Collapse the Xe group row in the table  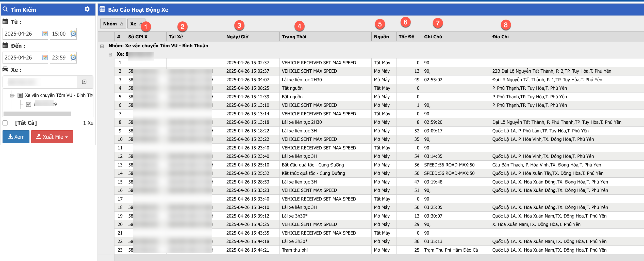(x=110, y=55)
